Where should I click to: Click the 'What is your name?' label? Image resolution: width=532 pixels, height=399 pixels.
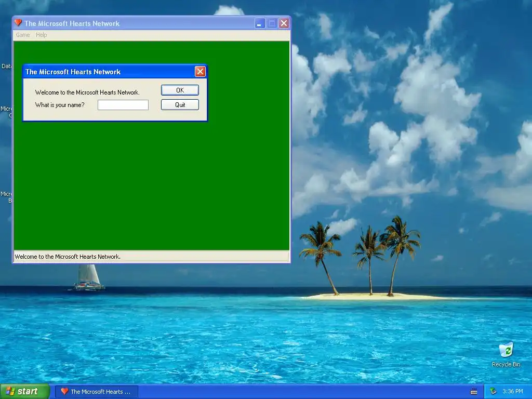60,105
